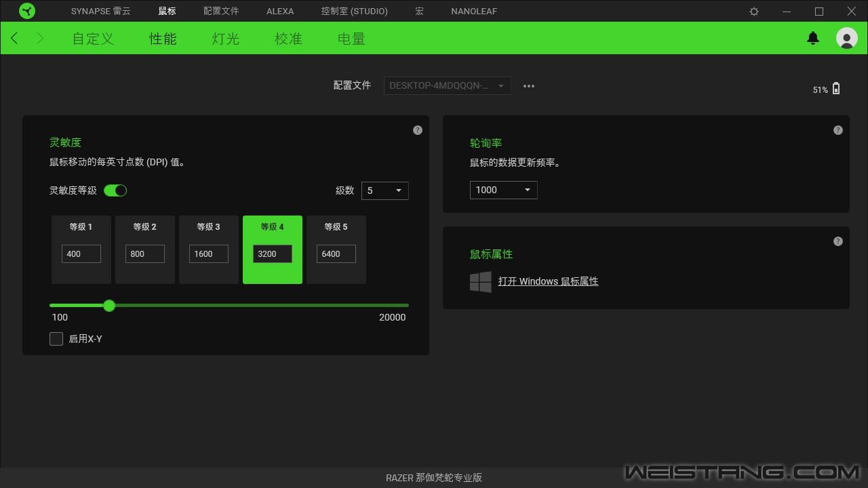The width and height of the screenshot is (868, 488).
Task: Click the 800 DPI input field
Action: pos(145,254)
